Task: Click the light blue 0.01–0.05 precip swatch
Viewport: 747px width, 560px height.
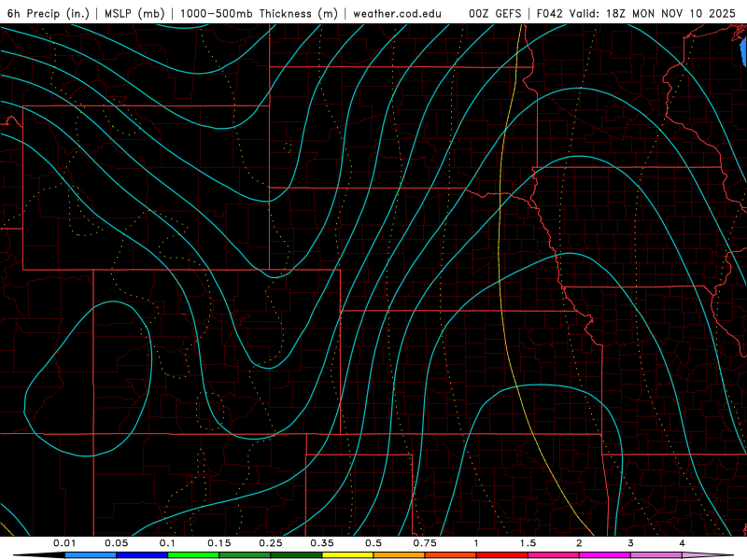Action: [91, 555]
